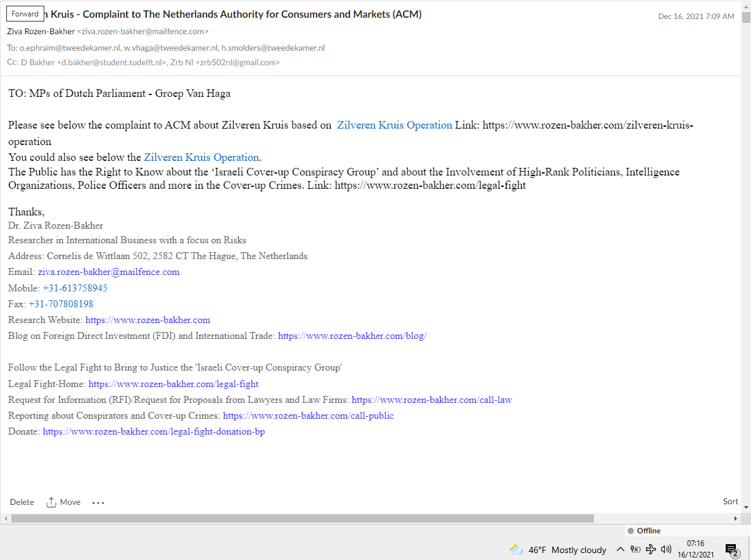Image resolution: width=751 pixels, height=560 pixels.
Task: Open the taskbar clock 07:16 calendar
Action: pos(695,549)
